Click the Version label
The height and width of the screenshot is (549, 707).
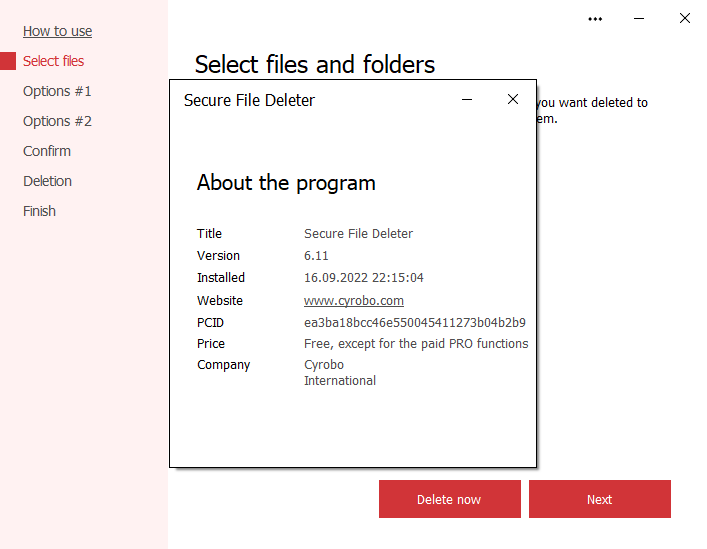point(218,256)
